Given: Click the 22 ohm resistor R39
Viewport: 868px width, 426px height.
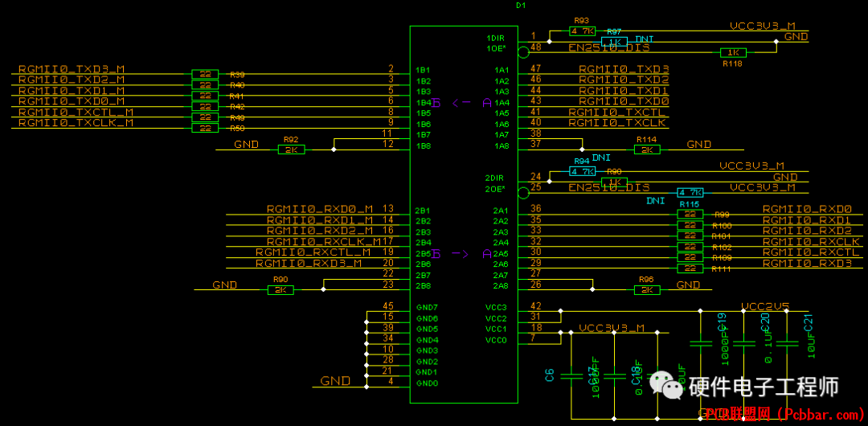Looking at the screenshot, I should pos(205,74).
